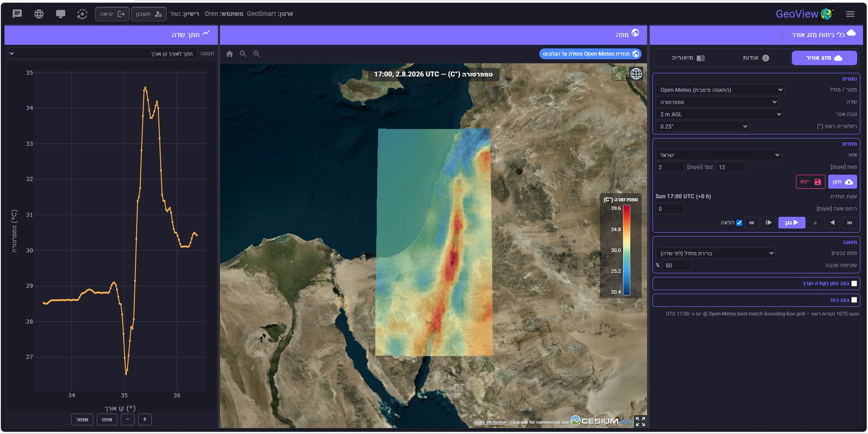Open the 0.25° grid resolution dropdown

702,127
